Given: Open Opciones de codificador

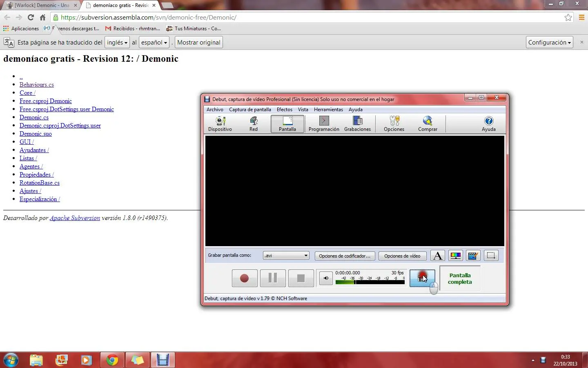Looking at the screenshot, I should click(345, 256).
